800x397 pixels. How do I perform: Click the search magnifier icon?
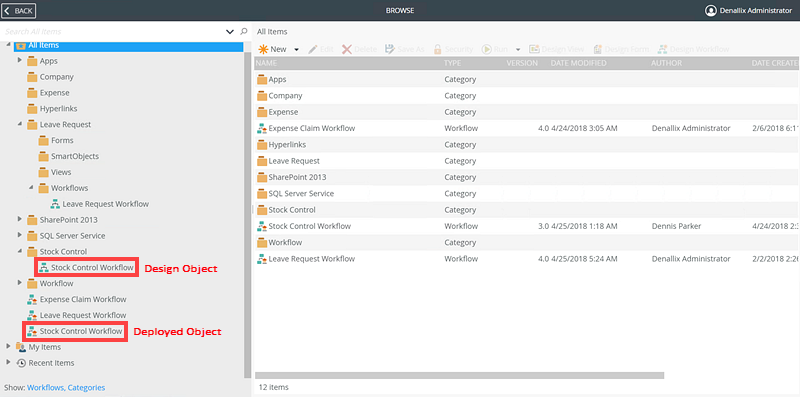pos(244,32)
